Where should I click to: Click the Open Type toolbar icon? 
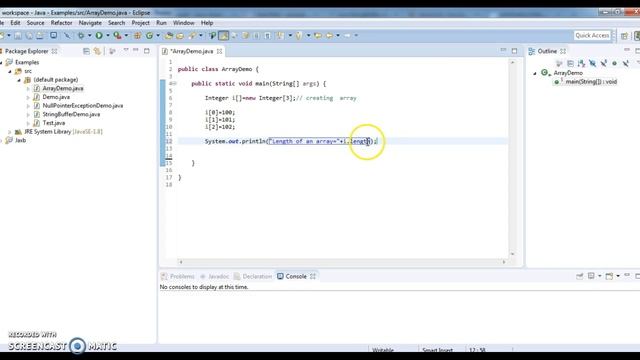(x=168, y=36)
